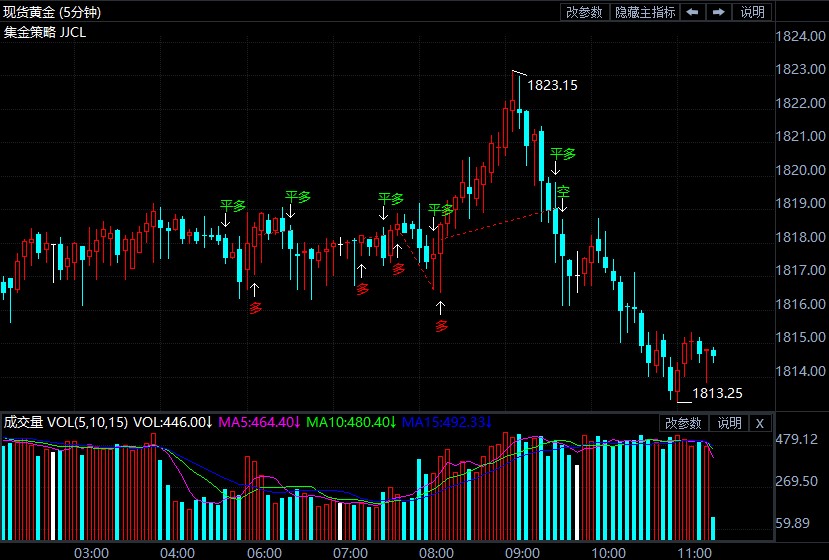Close the volume panel with the X button
This screenshot has width=829, height=560.
click(759, 423)
